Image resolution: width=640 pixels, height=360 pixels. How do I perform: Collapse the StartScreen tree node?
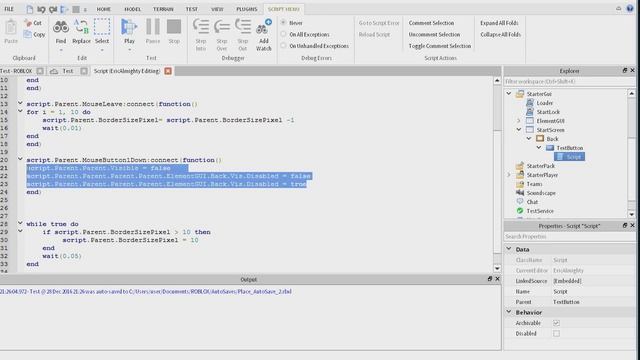[x=519, y=129]
